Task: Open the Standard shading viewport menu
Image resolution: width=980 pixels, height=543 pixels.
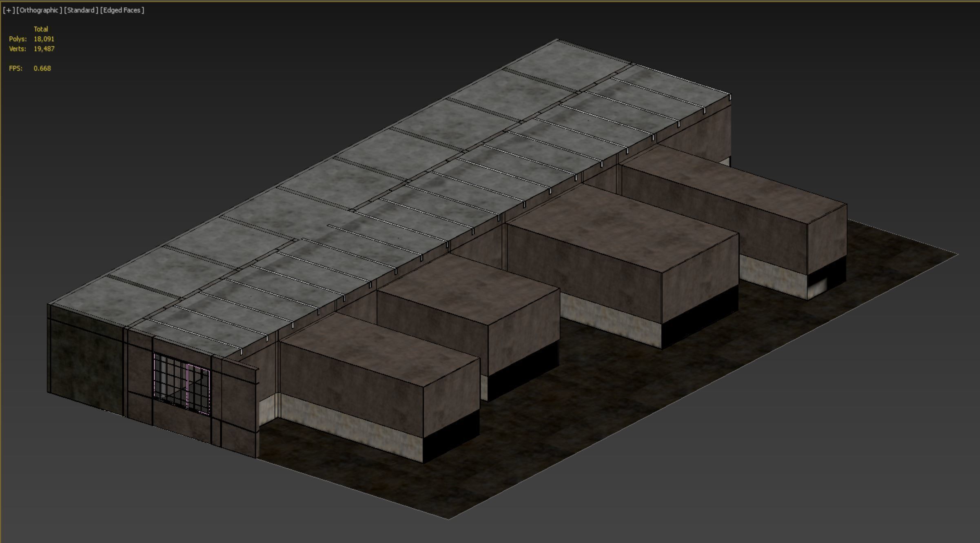Action: tap(81, 10)
